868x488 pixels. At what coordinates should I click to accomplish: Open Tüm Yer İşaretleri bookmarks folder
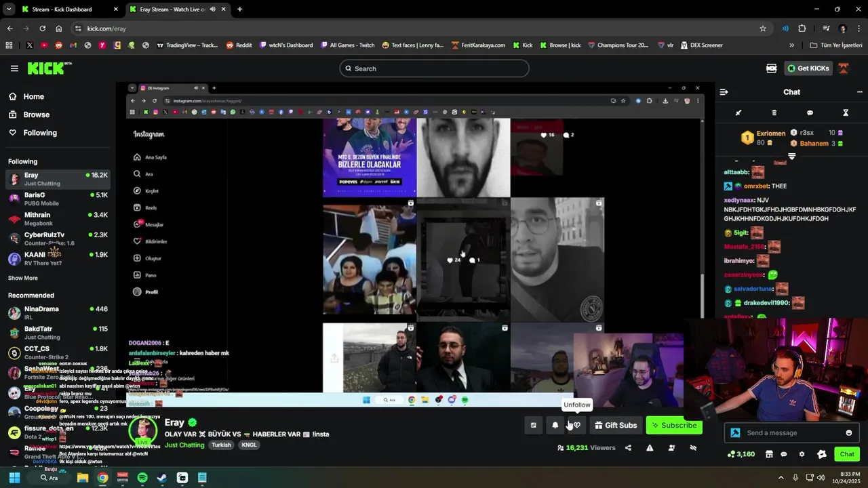click(x=836, y=45)
